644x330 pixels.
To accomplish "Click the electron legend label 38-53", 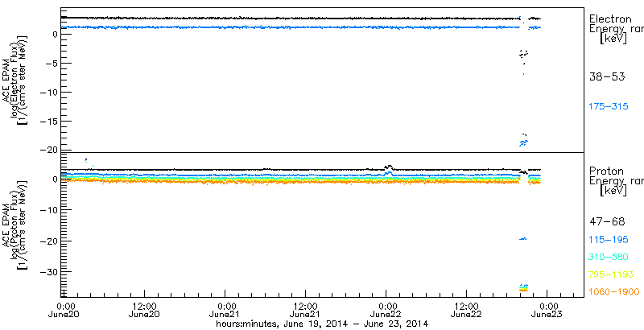I will coord(607,76).
